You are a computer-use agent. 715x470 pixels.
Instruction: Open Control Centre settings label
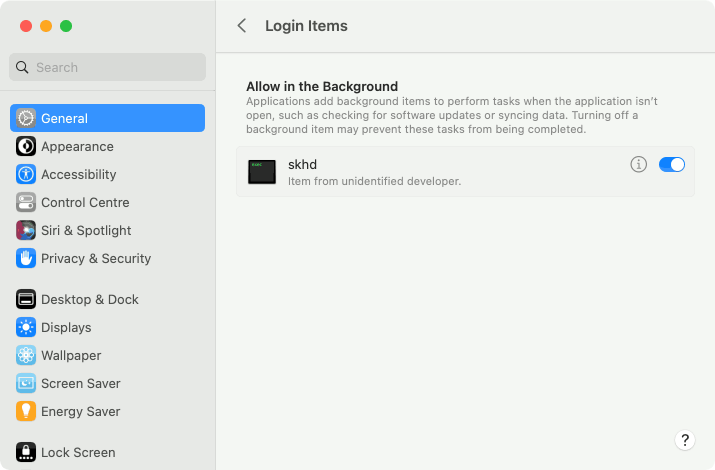point(85,202)
